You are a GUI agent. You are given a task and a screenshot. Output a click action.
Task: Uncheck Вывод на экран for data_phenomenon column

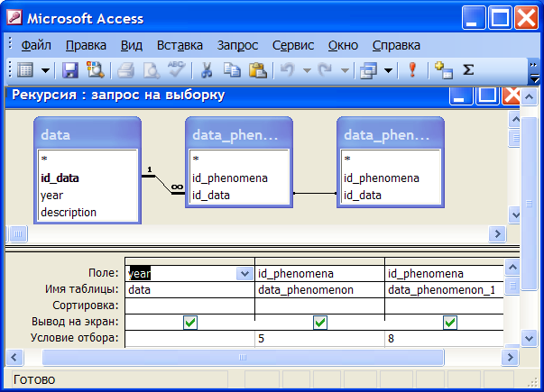pyautogui.click(x=320, y=323)
